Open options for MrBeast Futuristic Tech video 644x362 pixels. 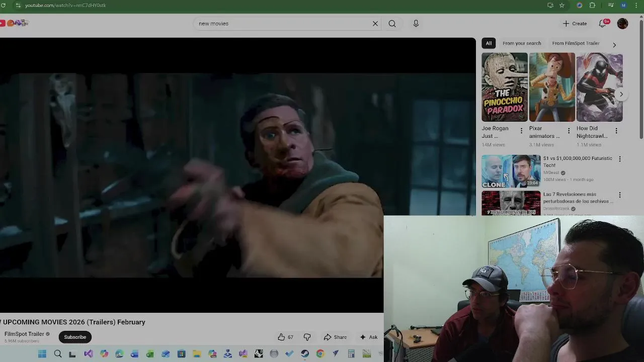click(620, 159)
